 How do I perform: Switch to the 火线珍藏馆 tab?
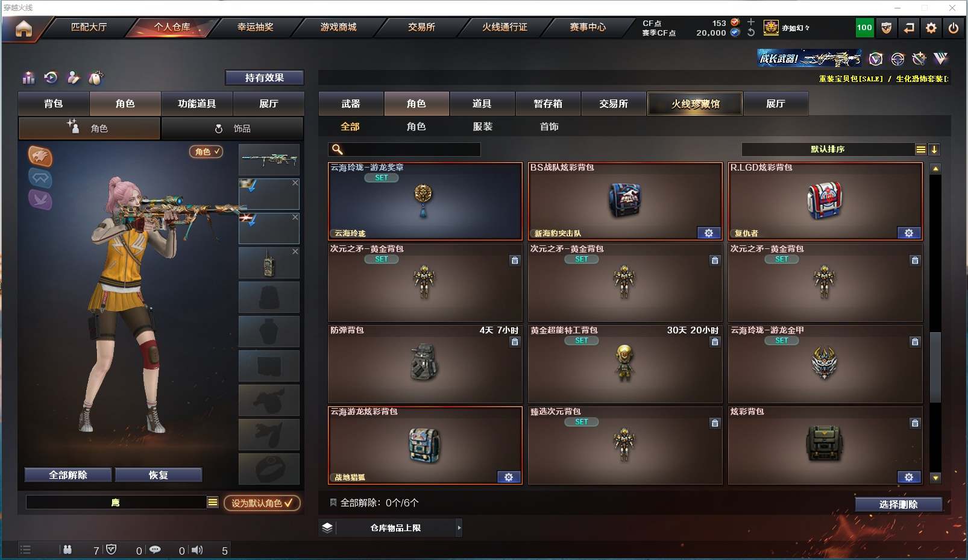coord(695,104)
